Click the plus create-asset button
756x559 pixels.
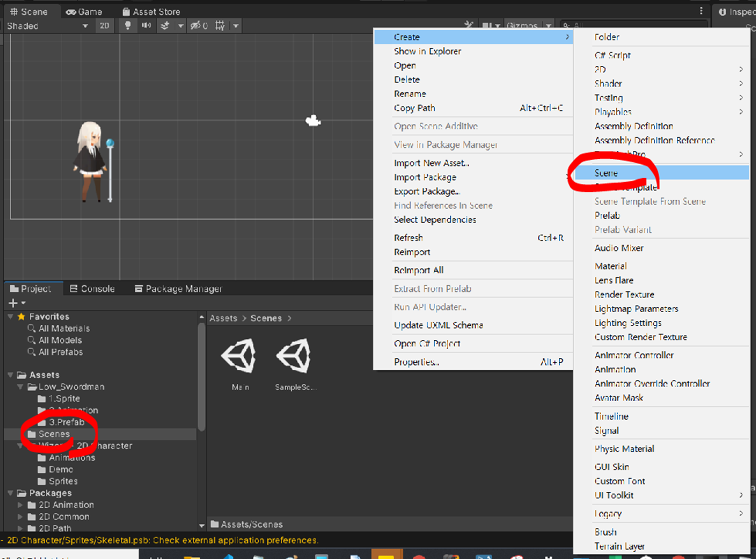pyautogui.click(x=13, y=303)
